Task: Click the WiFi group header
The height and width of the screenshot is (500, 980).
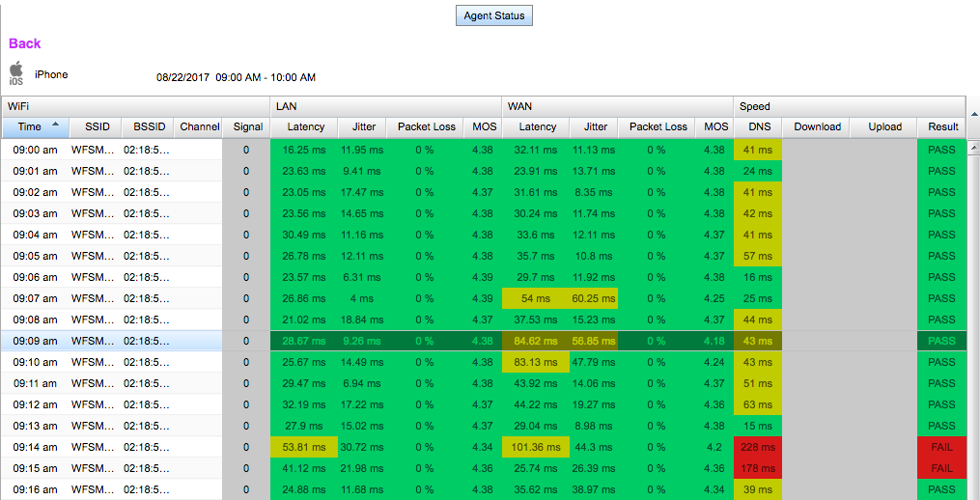Action: 135,106
